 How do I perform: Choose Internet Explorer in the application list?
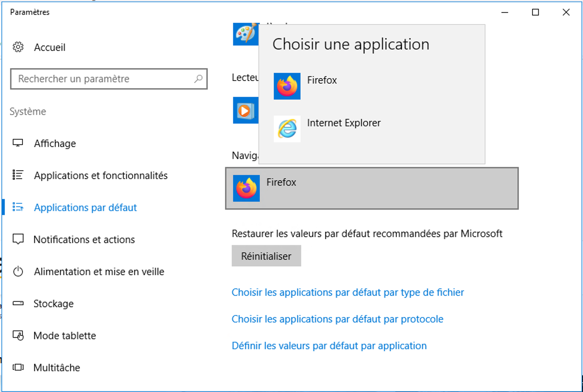pos(372,129)
